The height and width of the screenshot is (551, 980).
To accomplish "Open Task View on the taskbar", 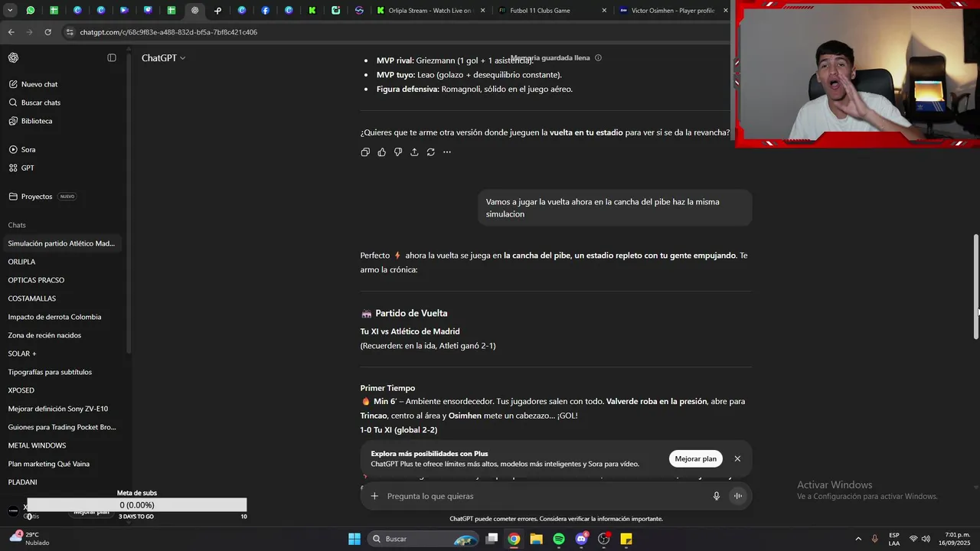I will 492,539.
